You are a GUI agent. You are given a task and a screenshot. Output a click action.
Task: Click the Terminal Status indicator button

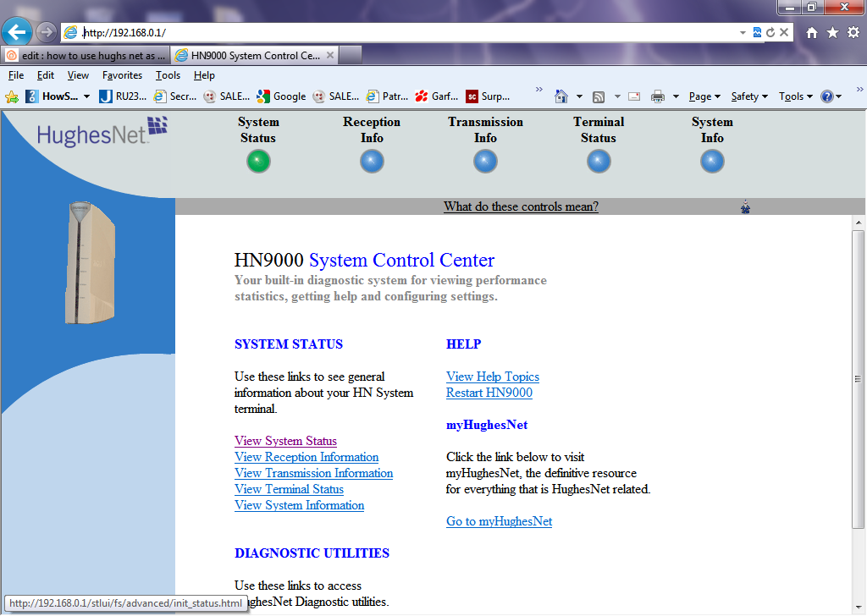(x=599, y=161)
